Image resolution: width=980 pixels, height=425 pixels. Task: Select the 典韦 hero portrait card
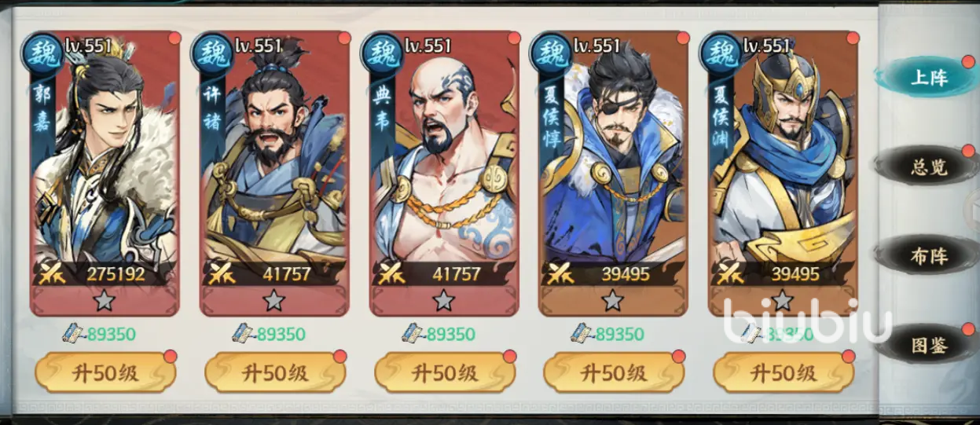coord(445,174)
